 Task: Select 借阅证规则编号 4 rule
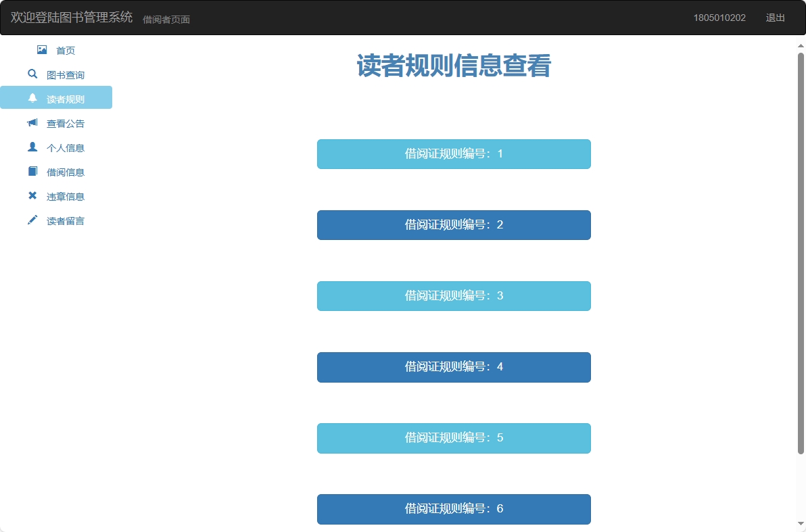(453, 367)
